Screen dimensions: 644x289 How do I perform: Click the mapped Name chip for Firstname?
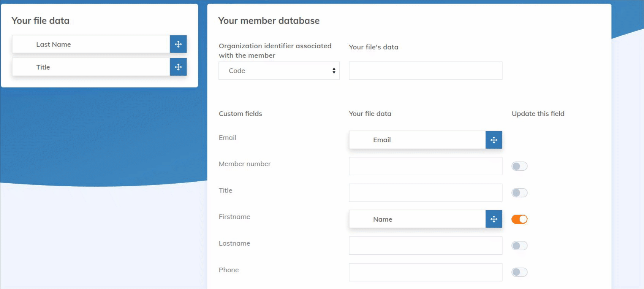click(417, 219)
